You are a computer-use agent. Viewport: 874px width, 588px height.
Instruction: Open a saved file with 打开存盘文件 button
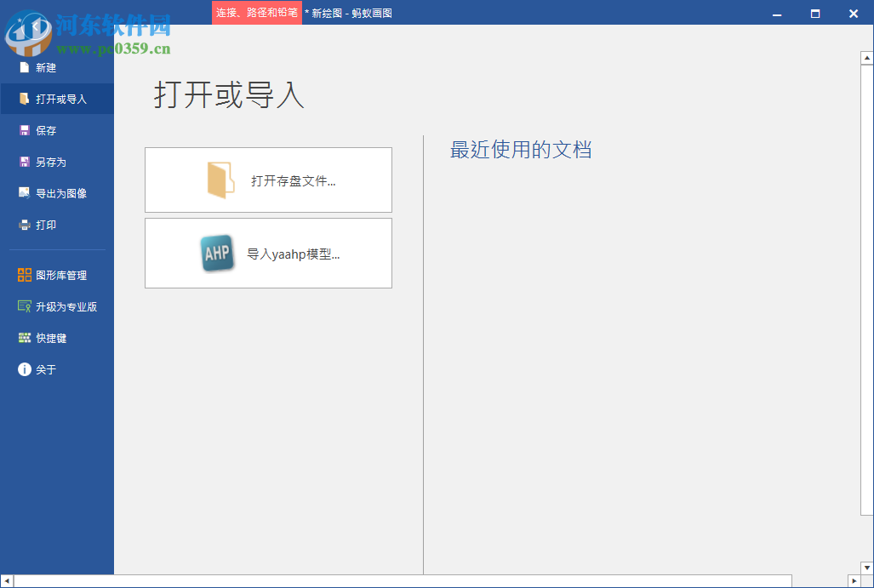[268, 180]
